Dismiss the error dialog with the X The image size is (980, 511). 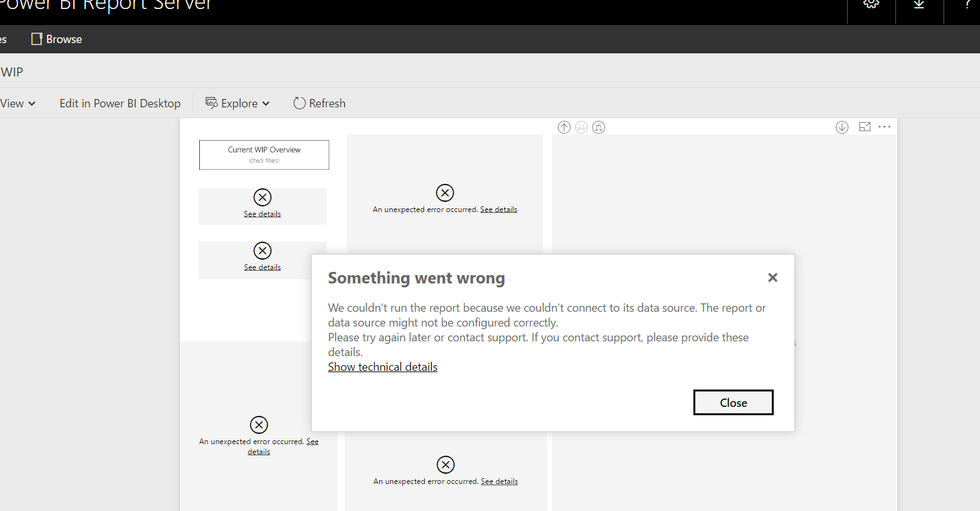coord(772,278)
